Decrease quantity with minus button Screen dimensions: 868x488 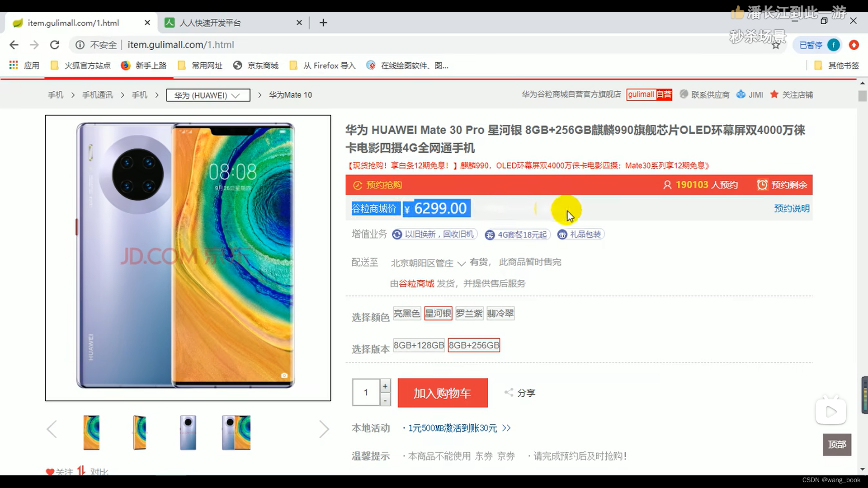385,400
